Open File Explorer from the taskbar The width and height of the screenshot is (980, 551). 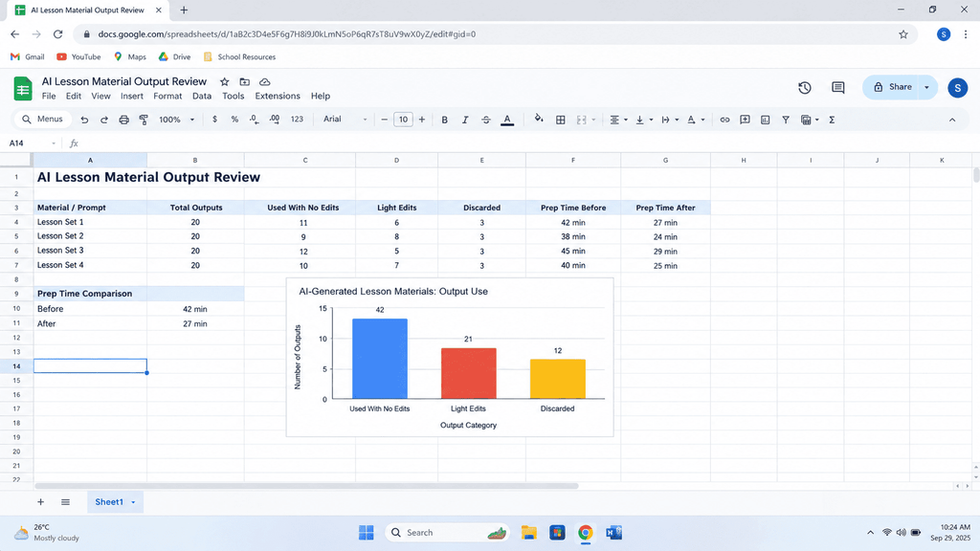pos(528,533)
